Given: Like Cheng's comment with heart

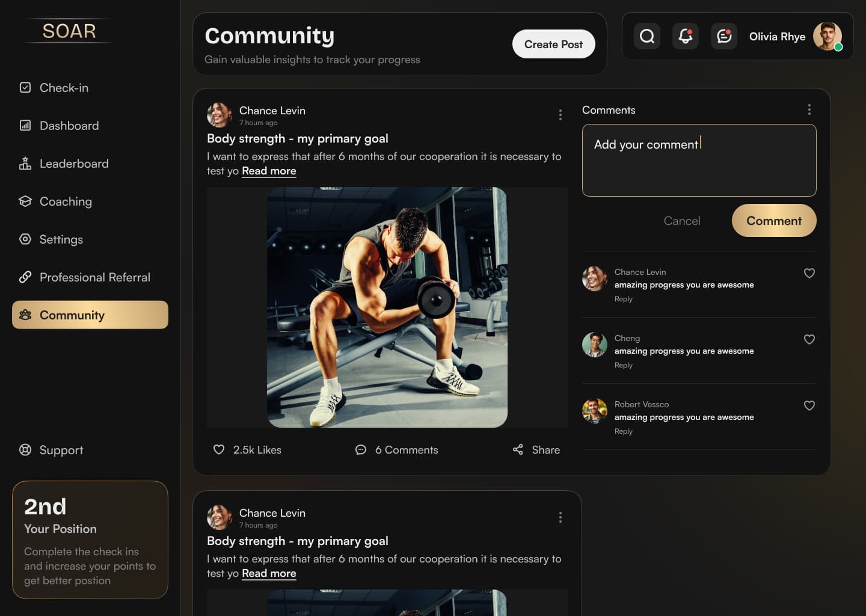Looking at the screenshot, I should 809,339.
